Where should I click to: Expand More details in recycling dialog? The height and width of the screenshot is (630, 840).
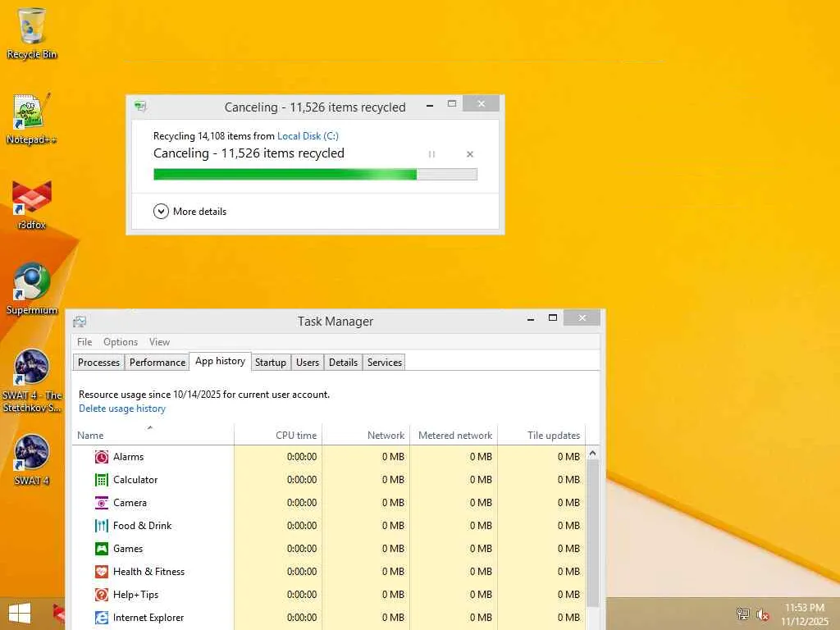(189, 212)
